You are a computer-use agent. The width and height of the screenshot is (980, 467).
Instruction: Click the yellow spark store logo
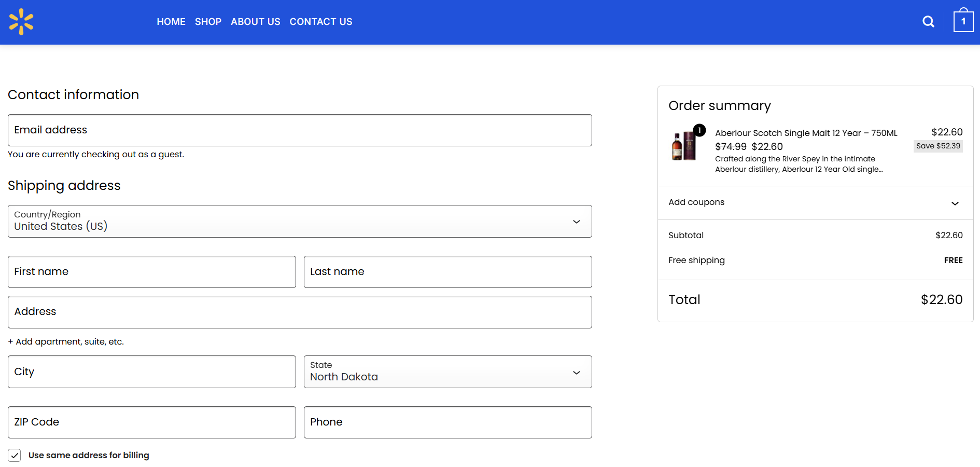21,22
